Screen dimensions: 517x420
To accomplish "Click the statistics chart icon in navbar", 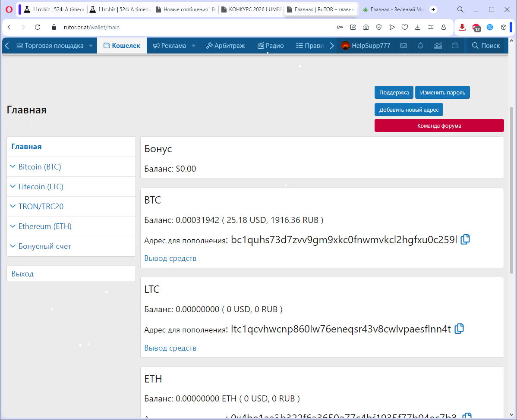I will point(438,46).
